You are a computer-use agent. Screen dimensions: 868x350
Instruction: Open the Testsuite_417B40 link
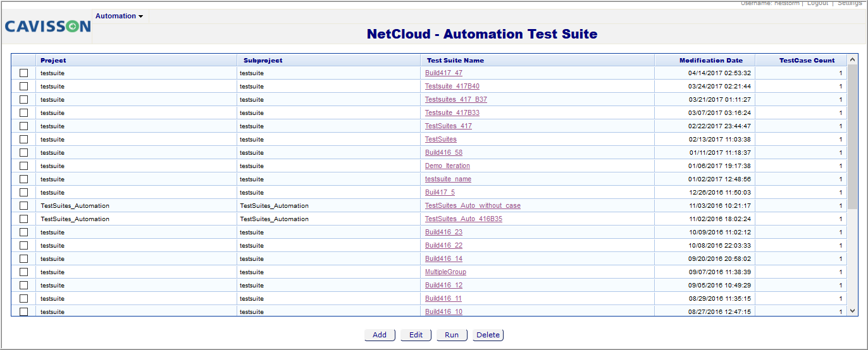[x=452, y=87]
